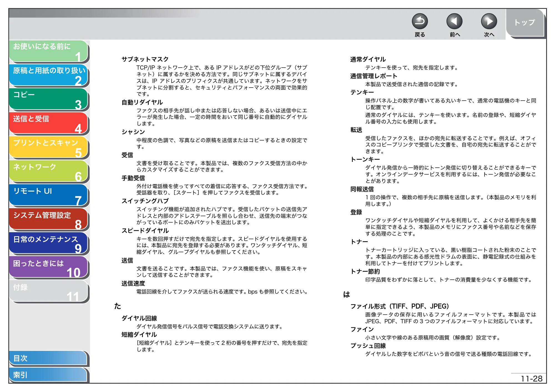This screenshot has height=392, width=555.
Task: Click the 次へ (next) arrow icon
Action: pos(489,21)
